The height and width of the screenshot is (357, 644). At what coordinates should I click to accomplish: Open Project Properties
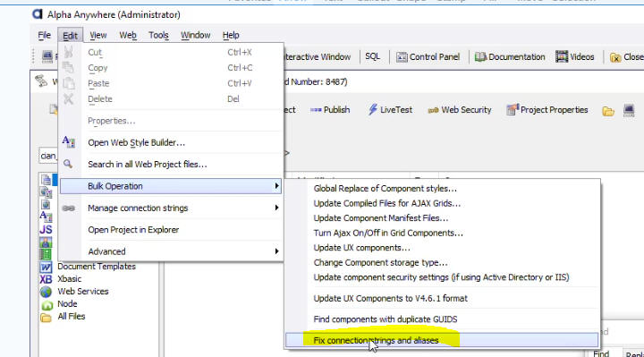point(547,110)
